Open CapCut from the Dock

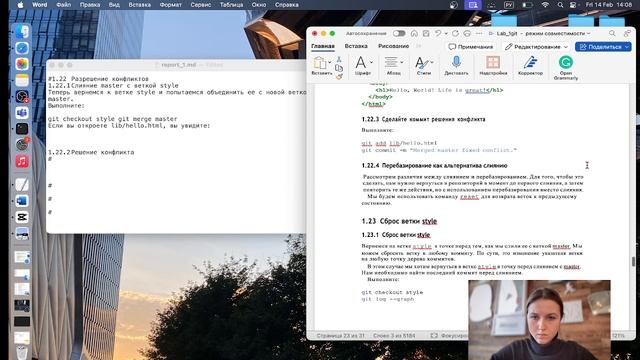point(22,217)
